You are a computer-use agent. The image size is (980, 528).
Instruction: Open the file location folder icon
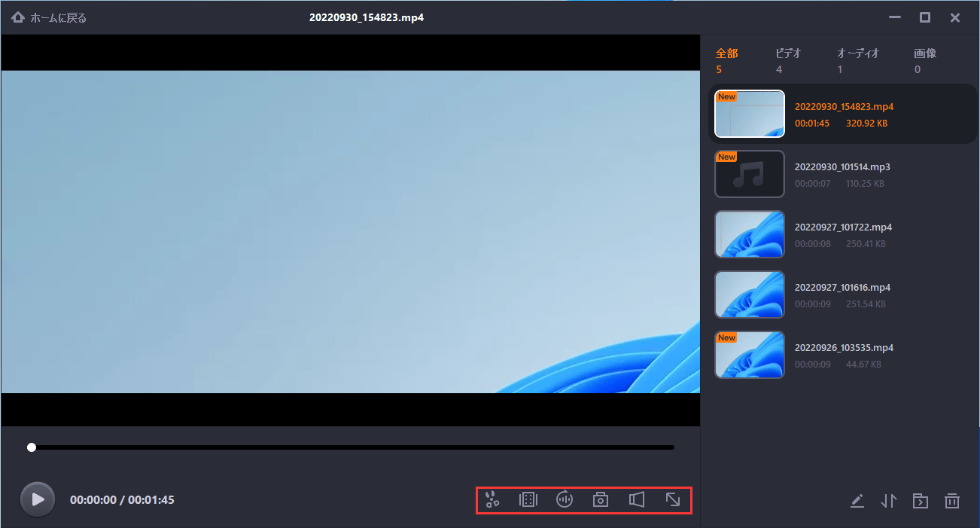click(x=920, y=500)
